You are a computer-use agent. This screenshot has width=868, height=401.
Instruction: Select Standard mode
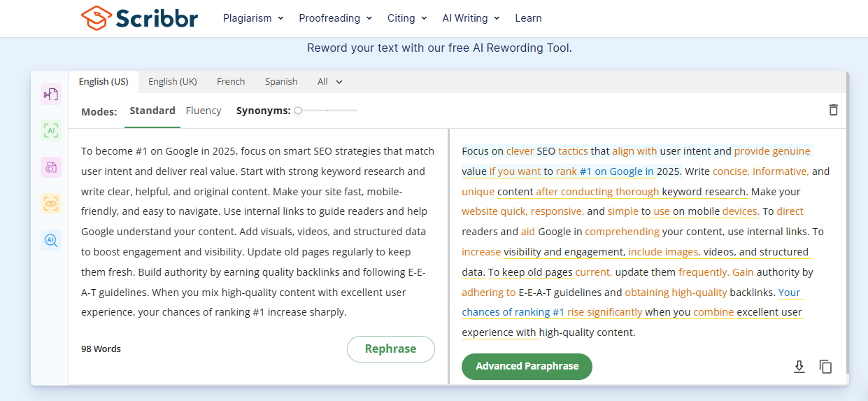point(152,111)
